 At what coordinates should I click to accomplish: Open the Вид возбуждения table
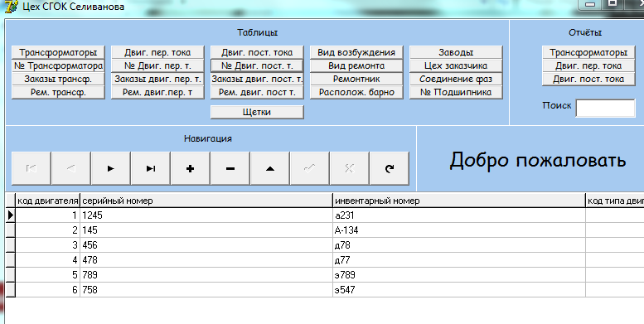[356, 52]
